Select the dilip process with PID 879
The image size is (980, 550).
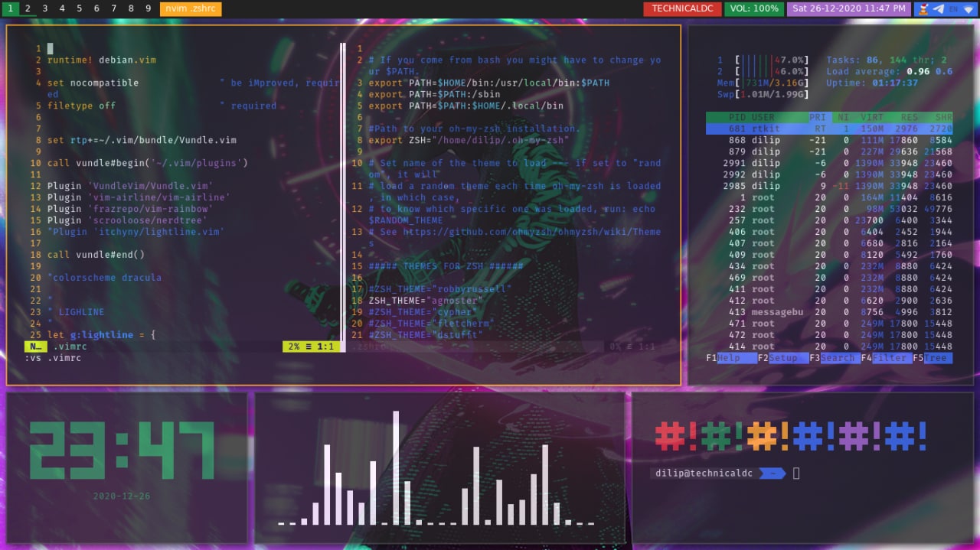[x=829, y=151]
